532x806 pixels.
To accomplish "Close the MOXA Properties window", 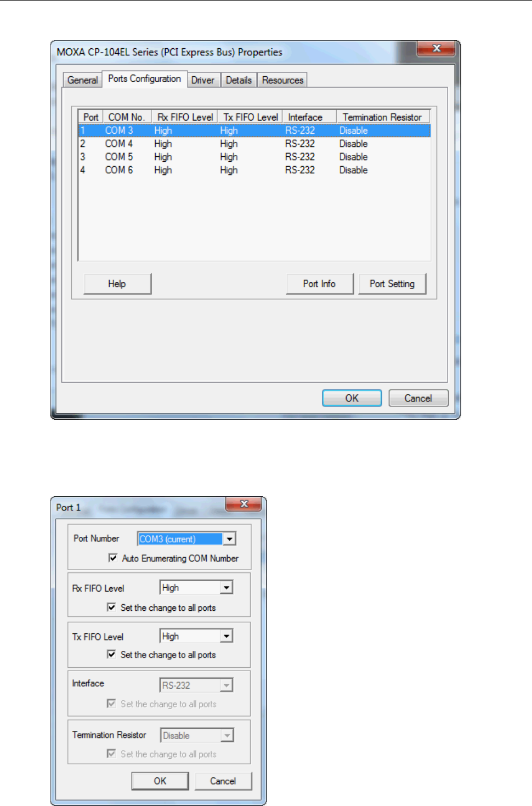I will (x=437, y=48).
